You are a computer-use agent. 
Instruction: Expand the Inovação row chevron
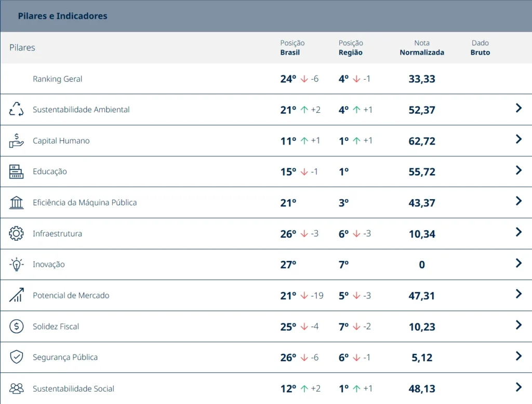click(x=518, y=263)
